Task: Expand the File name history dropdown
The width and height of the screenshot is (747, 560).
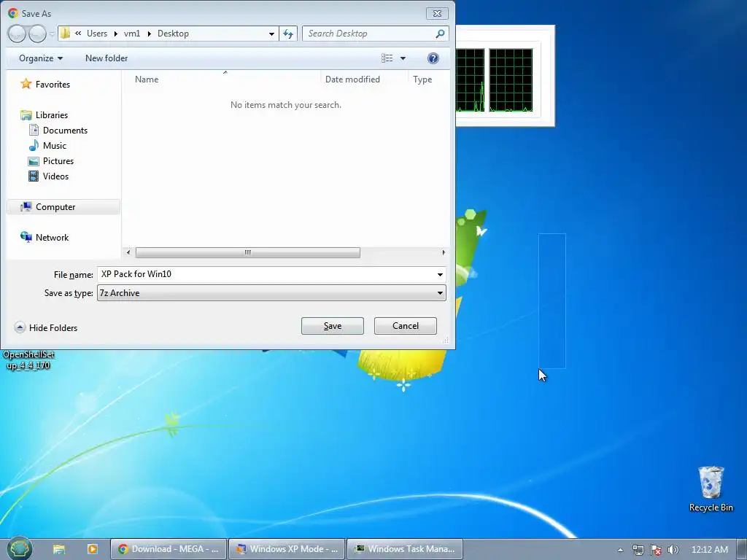Action: click(x=440, y=274)
